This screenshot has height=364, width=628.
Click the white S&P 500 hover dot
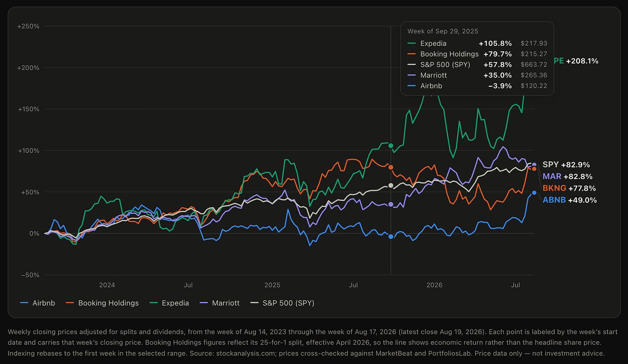click(391, 185)
